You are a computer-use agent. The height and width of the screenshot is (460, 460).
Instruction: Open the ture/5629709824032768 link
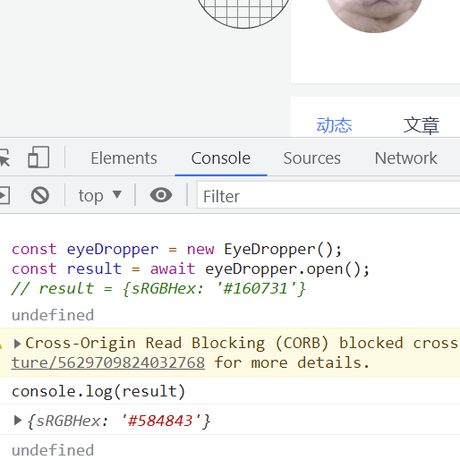click(108, 363)
